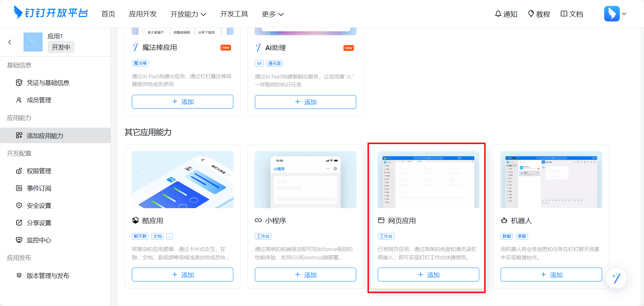Click the 分享设置 share icon

[19, 223]
